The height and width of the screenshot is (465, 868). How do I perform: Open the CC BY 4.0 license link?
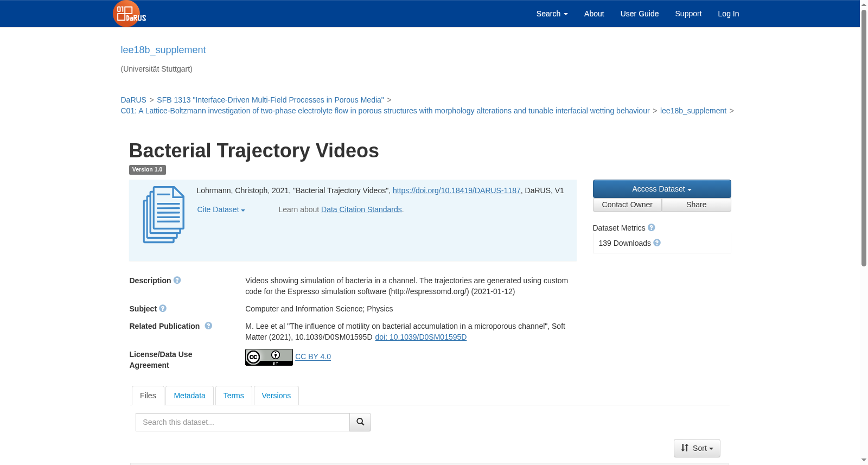click(x=313, y=356)
